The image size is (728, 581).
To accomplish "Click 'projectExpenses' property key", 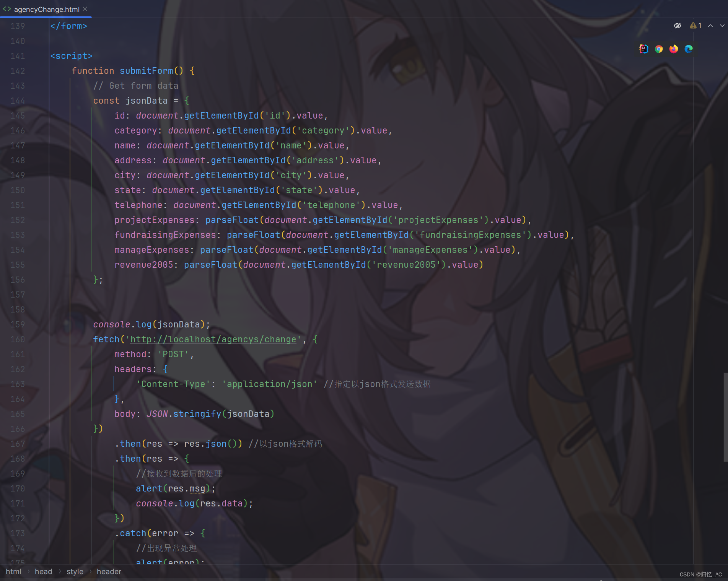I will click(155, 220).
